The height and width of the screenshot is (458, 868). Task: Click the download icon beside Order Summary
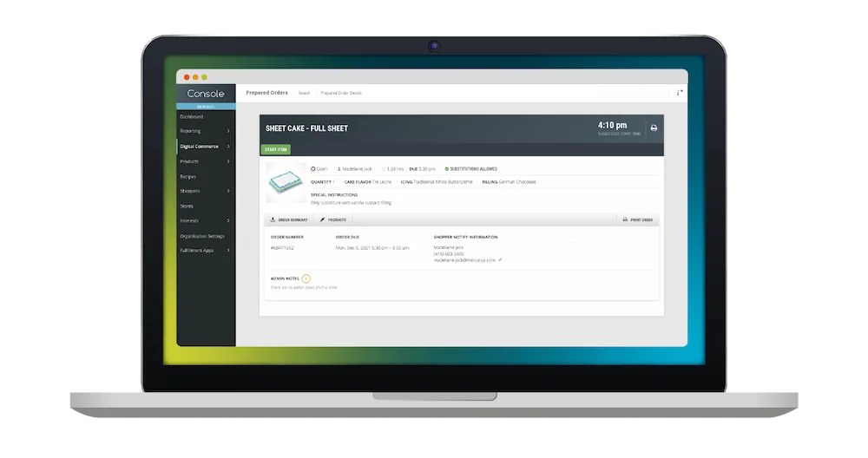click(x=273, y=219)
